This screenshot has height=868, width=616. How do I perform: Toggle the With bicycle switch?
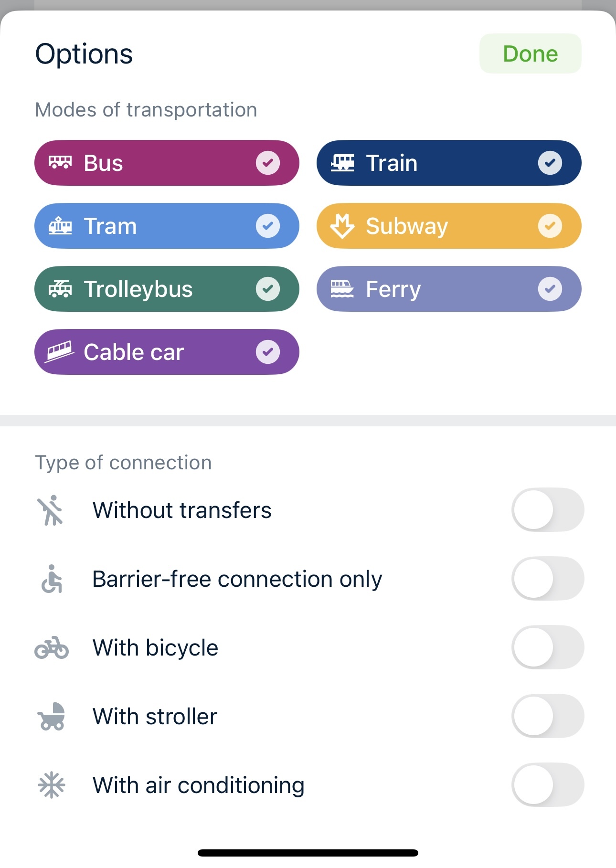coord(548,647)
